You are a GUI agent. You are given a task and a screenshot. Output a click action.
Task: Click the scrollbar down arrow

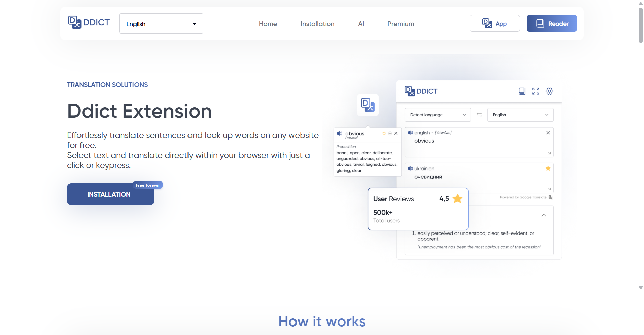(x=641, y=288)
